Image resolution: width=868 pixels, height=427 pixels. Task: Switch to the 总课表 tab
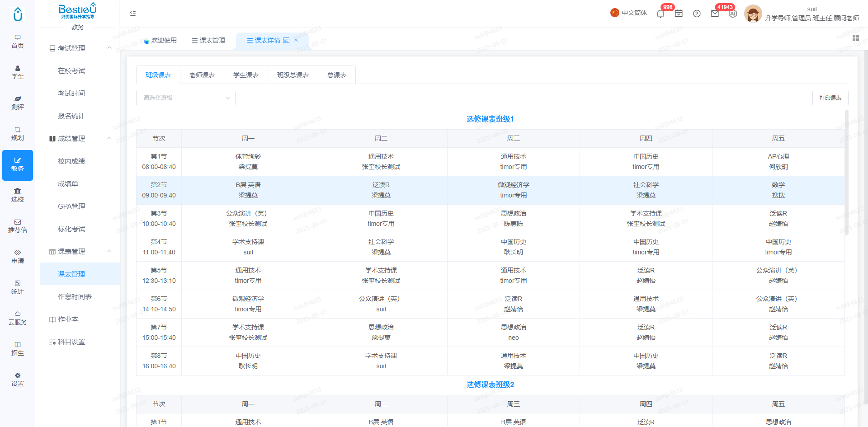click(x=337, y=75)
